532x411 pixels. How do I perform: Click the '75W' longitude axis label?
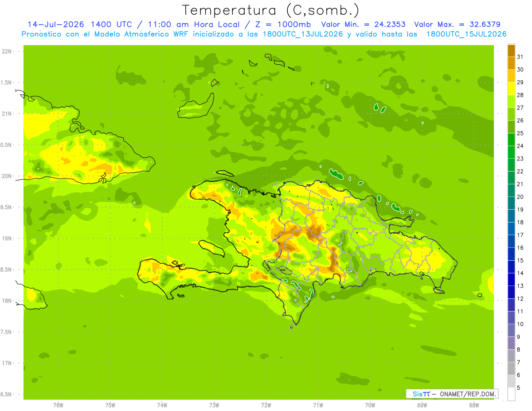(110, 405)
